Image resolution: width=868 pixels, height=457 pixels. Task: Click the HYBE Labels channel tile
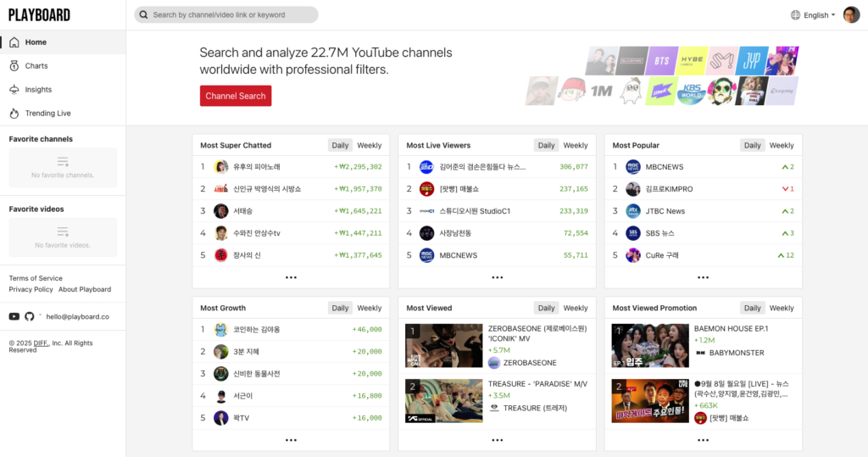(692, 61)
